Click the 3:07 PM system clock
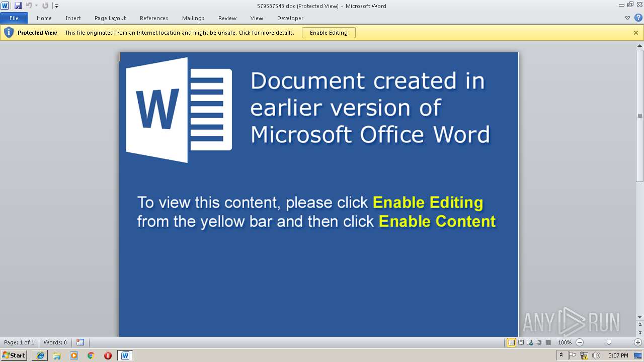The height and width of the screenshot is (362, 644). (618, 355)
